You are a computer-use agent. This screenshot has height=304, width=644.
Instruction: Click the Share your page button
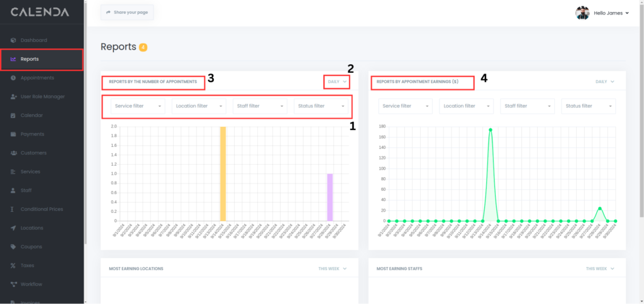127,12
